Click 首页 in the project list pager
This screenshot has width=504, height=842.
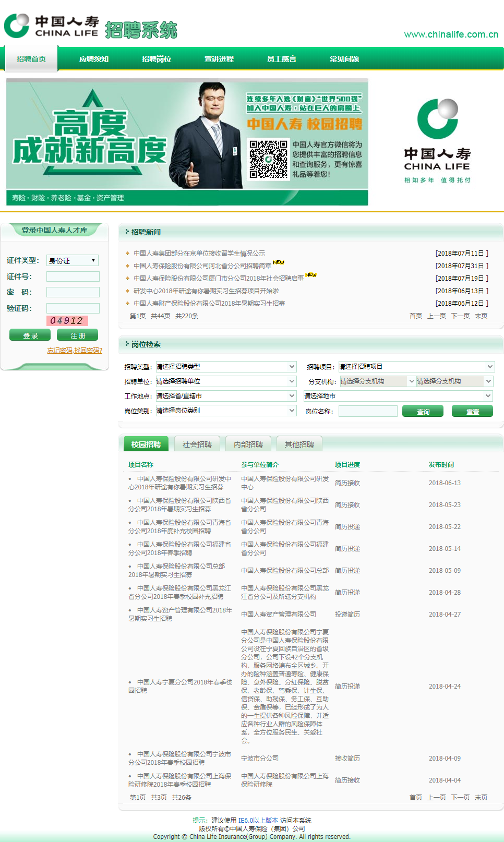[416, 798]
